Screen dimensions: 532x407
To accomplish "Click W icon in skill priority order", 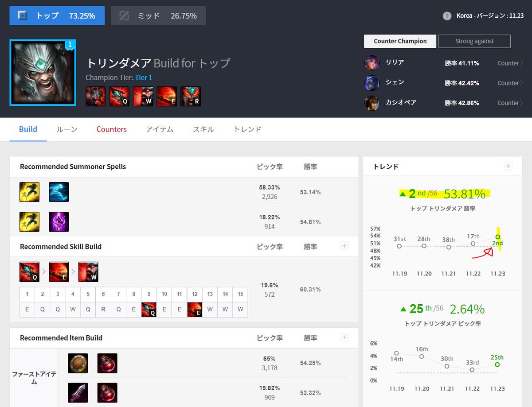I will (x=88, y=272).
